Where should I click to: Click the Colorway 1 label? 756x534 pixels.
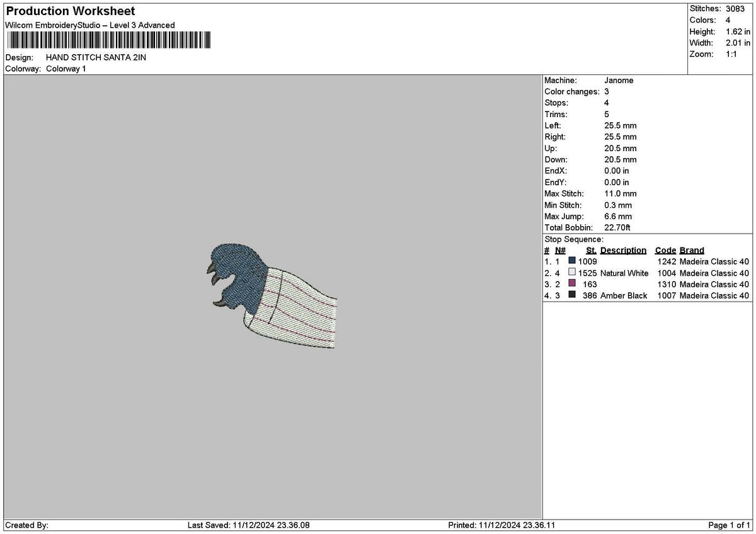click(x=66, y=69)
